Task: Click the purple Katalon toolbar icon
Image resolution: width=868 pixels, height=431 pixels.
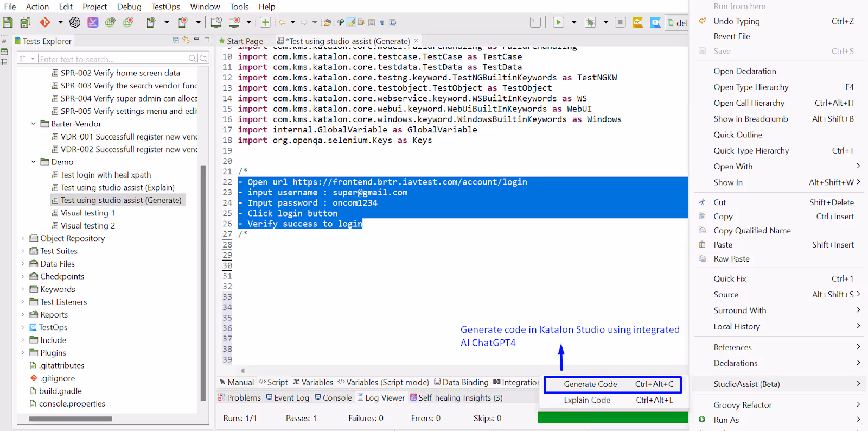Action: pyautogui.click(x=93, y=22)
